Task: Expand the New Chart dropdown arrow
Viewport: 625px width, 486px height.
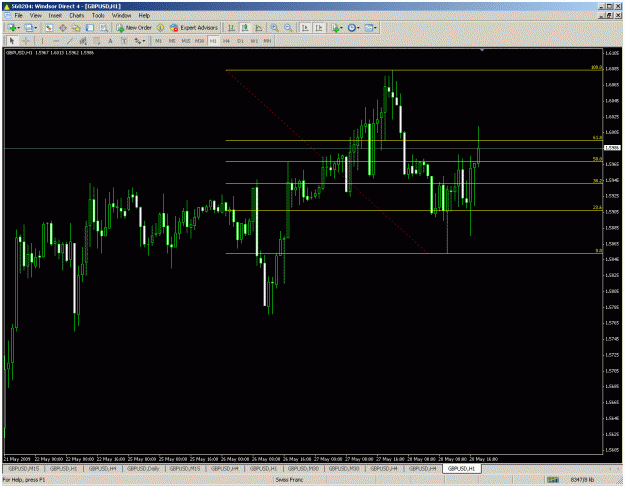Action: pyautogui.click(x=19, y=28)
